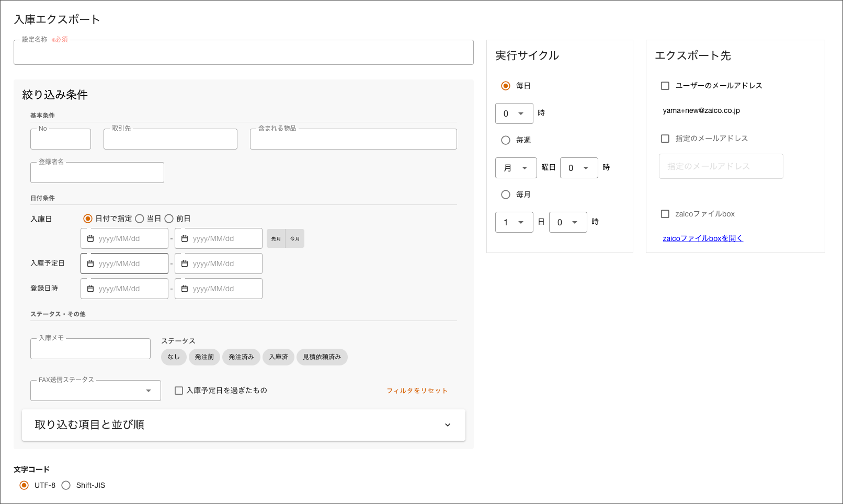Click calendar icon in 入庫日 end date field
Viewport: 843px width, 504px height.
(185, 238)
